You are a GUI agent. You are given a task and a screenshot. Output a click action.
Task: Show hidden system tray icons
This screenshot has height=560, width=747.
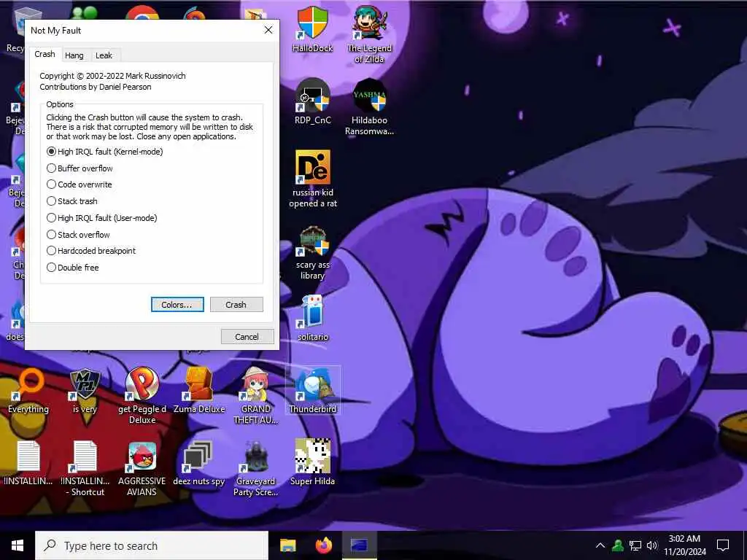pos(600,545)
